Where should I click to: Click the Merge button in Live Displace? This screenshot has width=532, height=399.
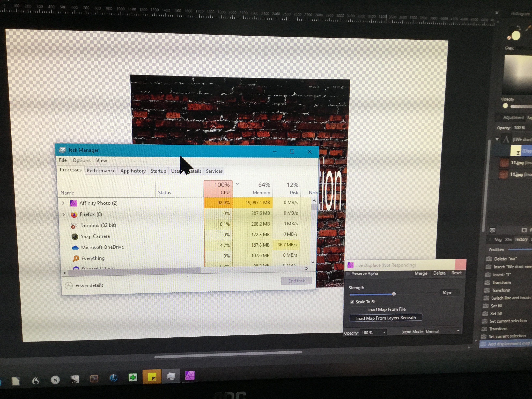click(421, 273)
